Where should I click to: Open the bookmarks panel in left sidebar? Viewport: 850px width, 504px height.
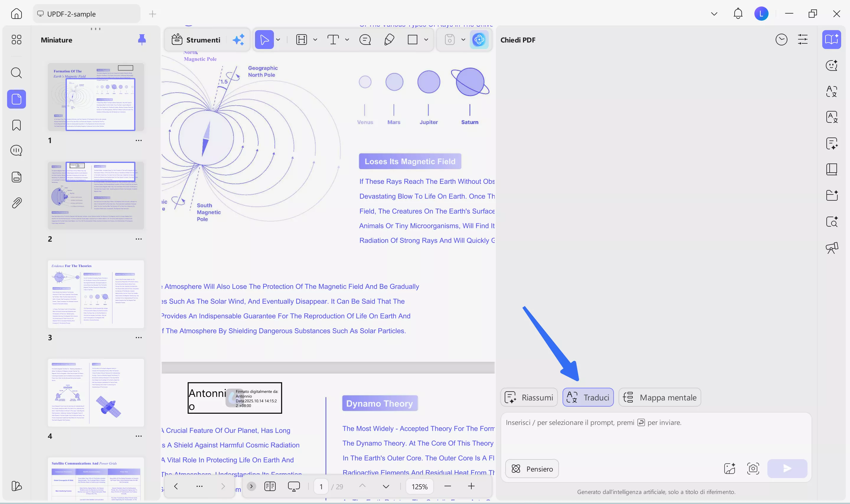click(x=16, y=125)
